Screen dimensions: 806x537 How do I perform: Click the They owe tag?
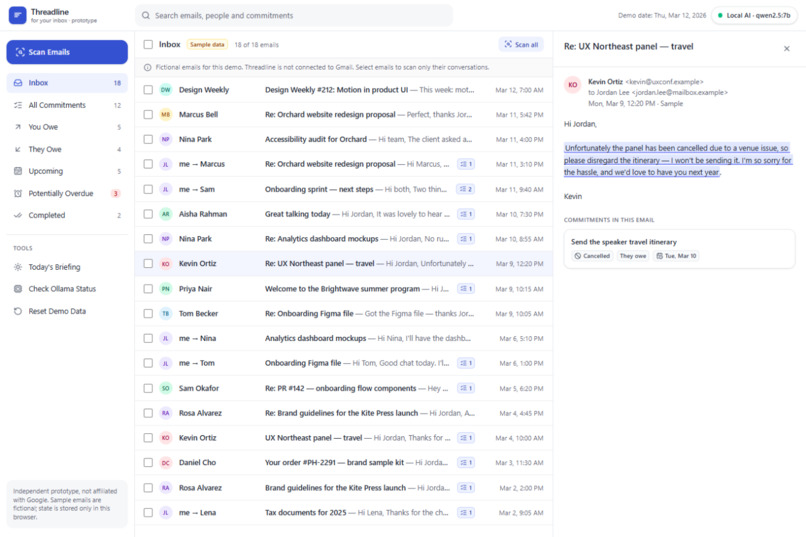pos(633,256)
